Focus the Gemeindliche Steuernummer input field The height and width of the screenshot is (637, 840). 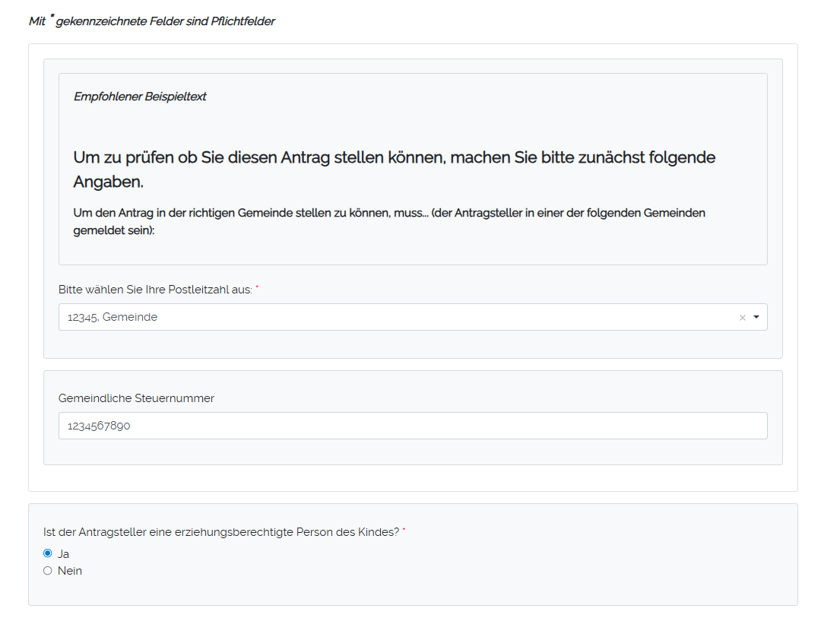coord(412,426)
